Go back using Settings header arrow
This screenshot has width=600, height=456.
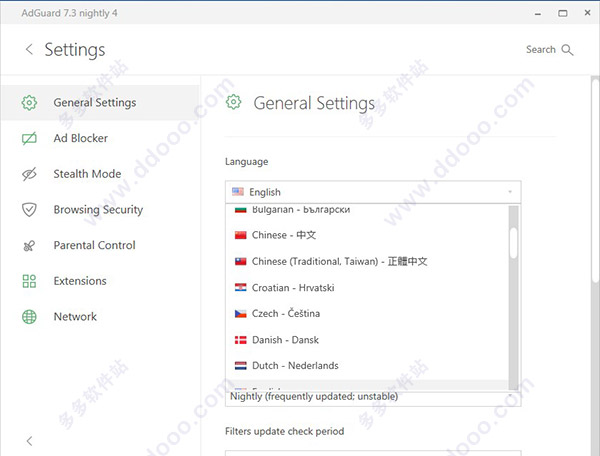[29, 49]
